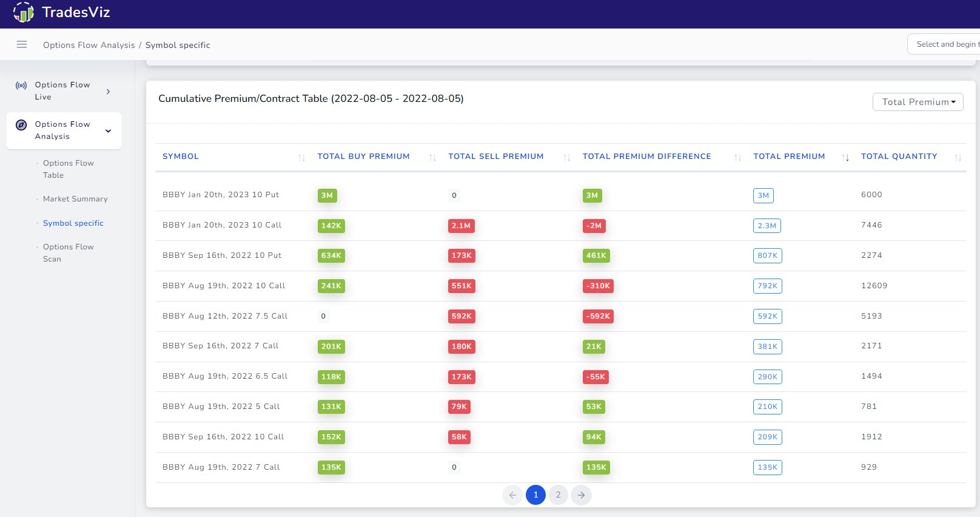Click 210K total premium badge
The height and width of the screenshot is (517, 980).
point(768,407)
